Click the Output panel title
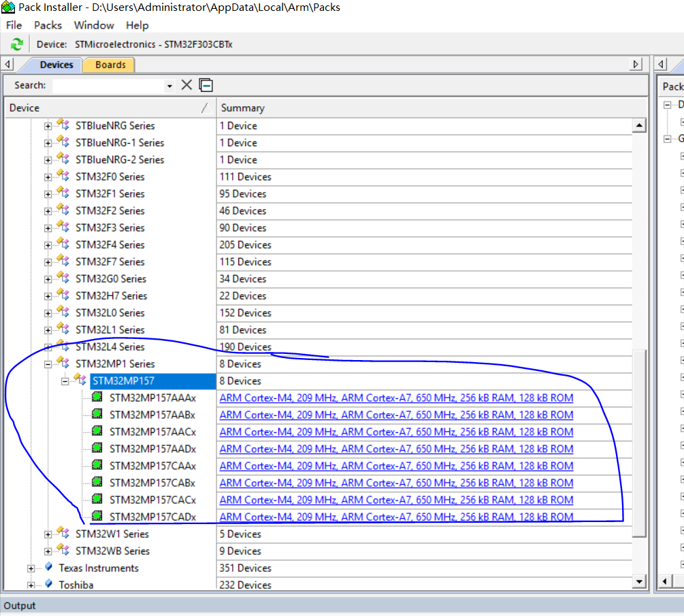Viewport: 684px width, 616px height. (20, 606)
